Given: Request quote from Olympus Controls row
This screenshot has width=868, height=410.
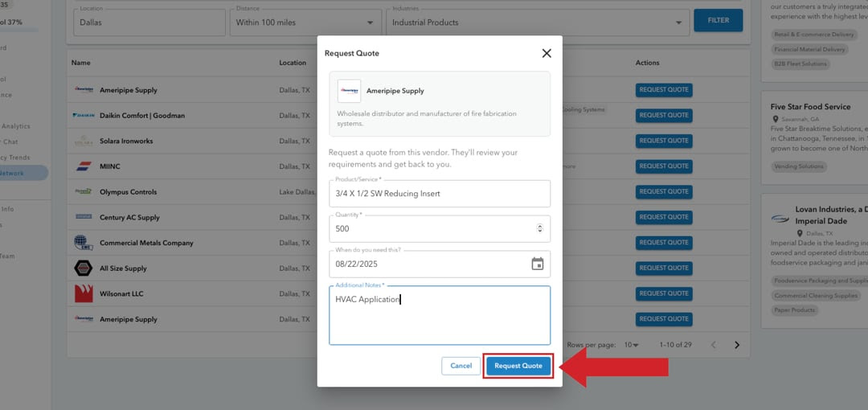Looking at the screenshot, I should 664,191.
